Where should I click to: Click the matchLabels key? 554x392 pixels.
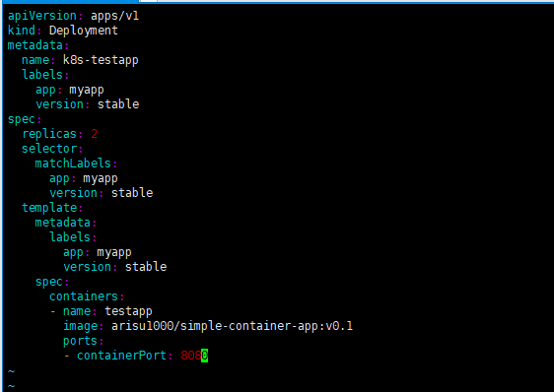(x=73, y=163)
